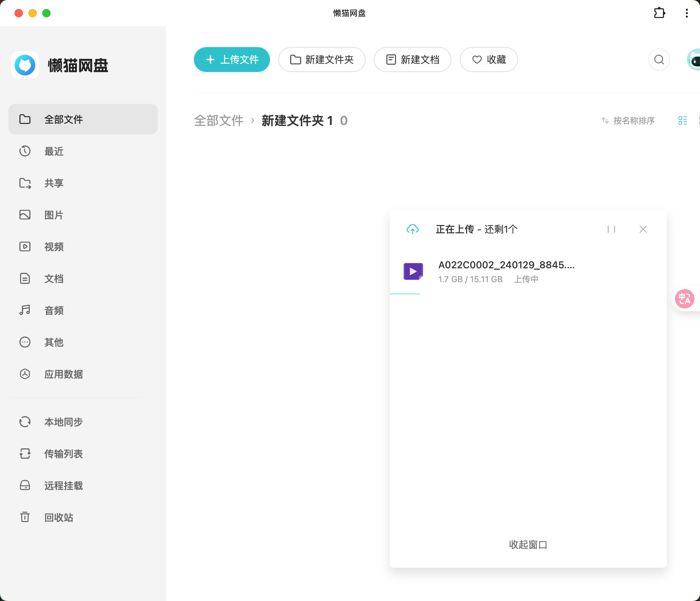Select 视频 in the sidebar
700x601 pixels.
54,246
